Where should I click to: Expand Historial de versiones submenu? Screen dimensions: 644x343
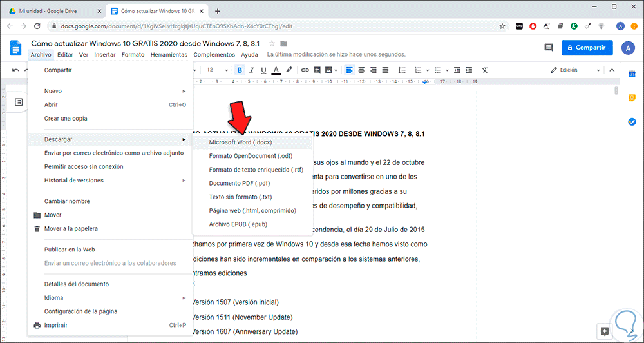(110, 180)
